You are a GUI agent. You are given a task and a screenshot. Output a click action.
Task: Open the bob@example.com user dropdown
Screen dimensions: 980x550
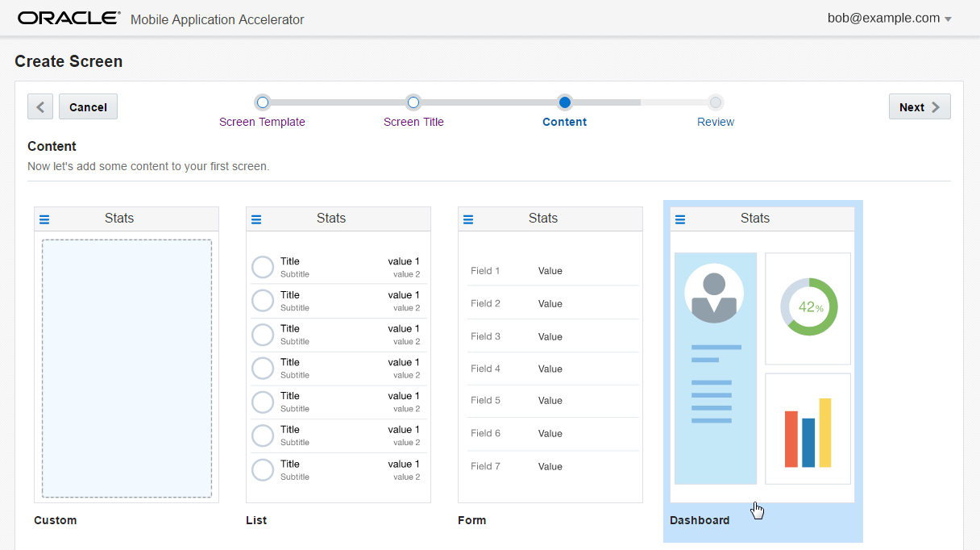click(x=890, y=19)
